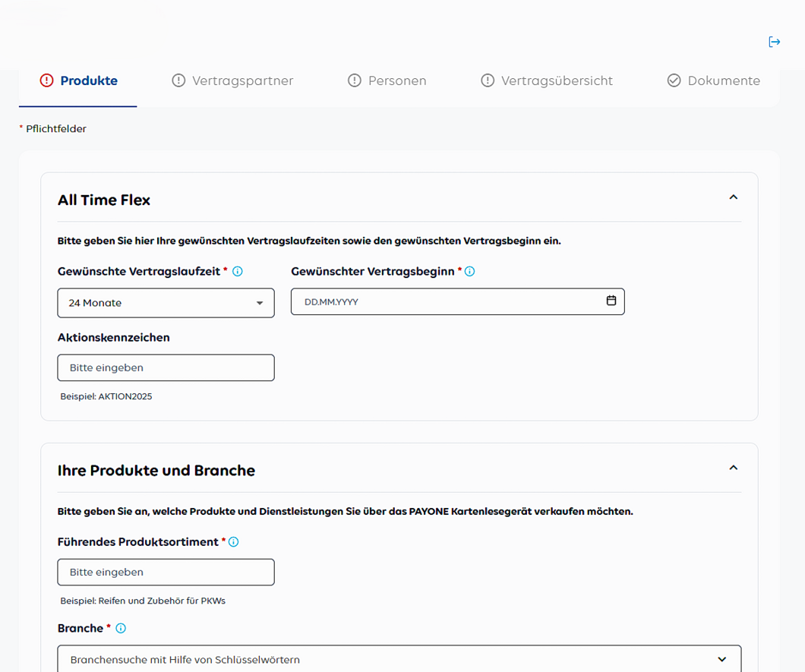Screen dimensions: 805x672
Task: Click the checkmark icon on Dokumente tab
Action: point(674,80)
